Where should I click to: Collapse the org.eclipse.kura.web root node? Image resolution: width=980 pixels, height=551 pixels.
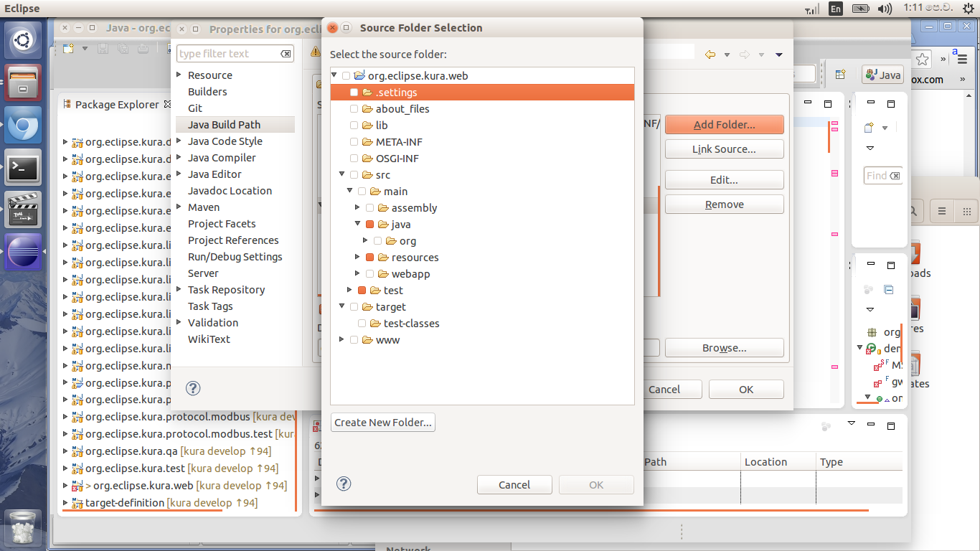click(334, 76)
